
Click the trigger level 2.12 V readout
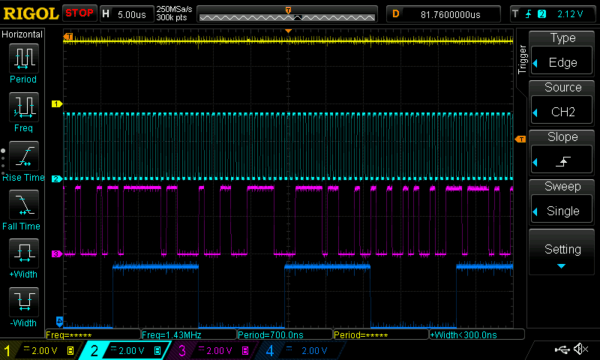pos(570,14)
